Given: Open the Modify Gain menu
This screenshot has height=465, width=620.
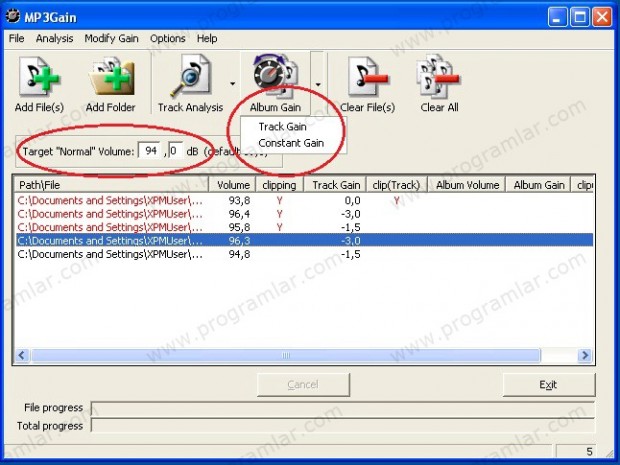Looking at the screenshot, I should point(112,38).
